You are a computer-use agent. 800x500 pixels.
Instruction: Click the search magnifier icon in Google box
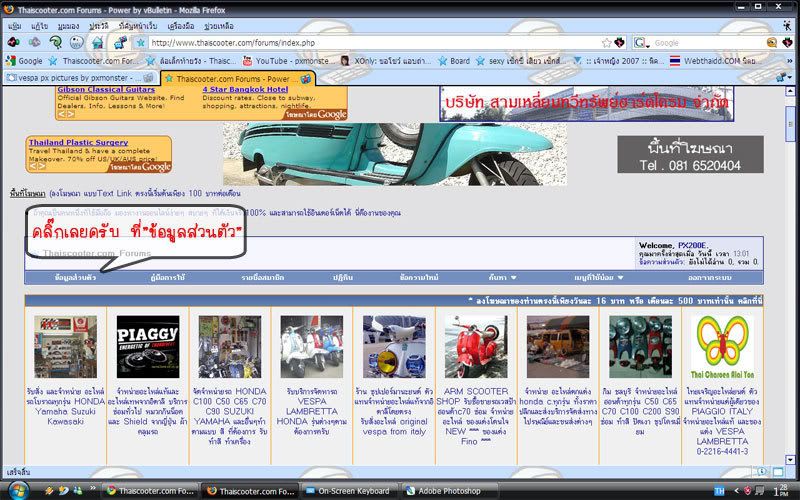tap(771, 43)
